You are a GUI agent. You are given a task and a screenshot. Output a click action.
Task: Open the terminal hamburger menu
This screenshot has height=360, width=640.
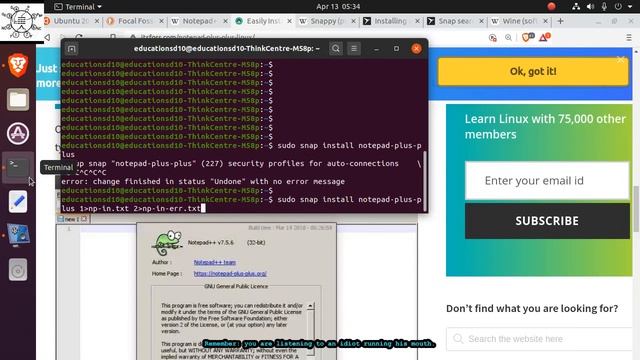click(354, 49)
